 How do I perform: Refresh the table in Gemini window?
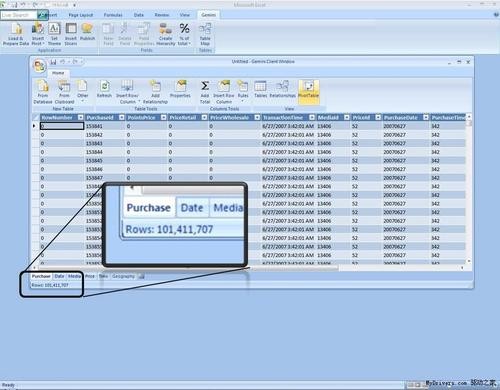104,89
